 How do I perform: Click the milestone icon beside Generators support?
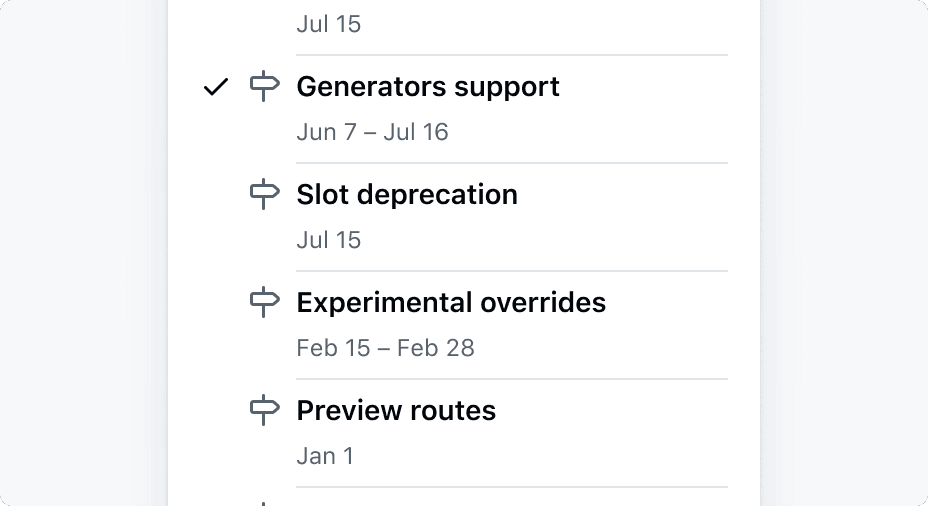click(263, 87)
